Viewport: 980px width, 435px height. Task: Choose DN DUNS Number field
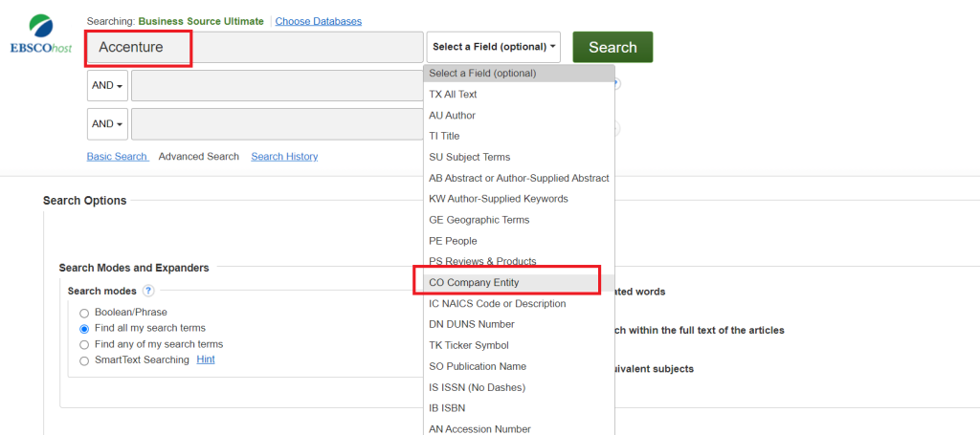tap(519, 324)
